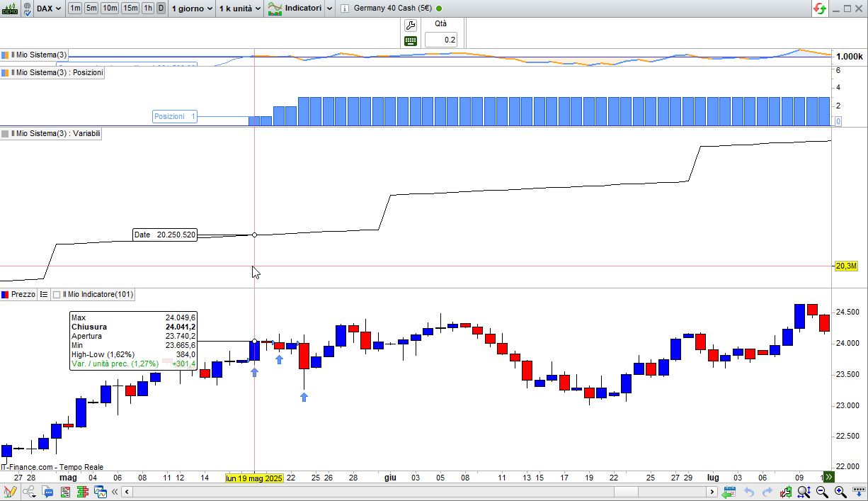Click the horizontal scrollbar left arrow
Viewport: 868px width, 501px height.
pyautogui.click(x=127, y=492)
